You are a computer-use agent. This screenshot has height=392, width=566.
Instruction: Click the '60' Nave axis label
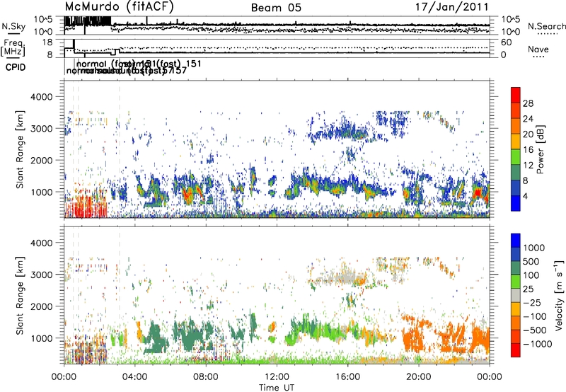click(x=507, y=42)
